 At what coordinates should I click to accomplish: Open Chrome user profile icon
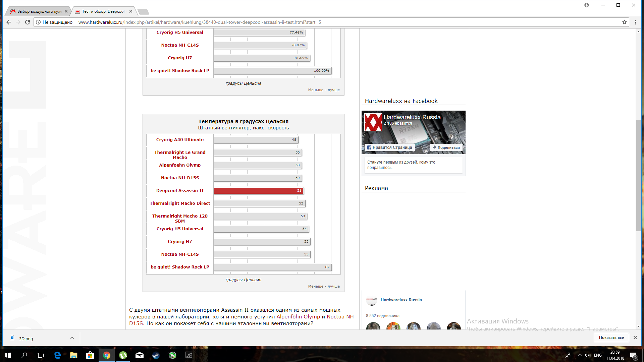pos(586,5)
